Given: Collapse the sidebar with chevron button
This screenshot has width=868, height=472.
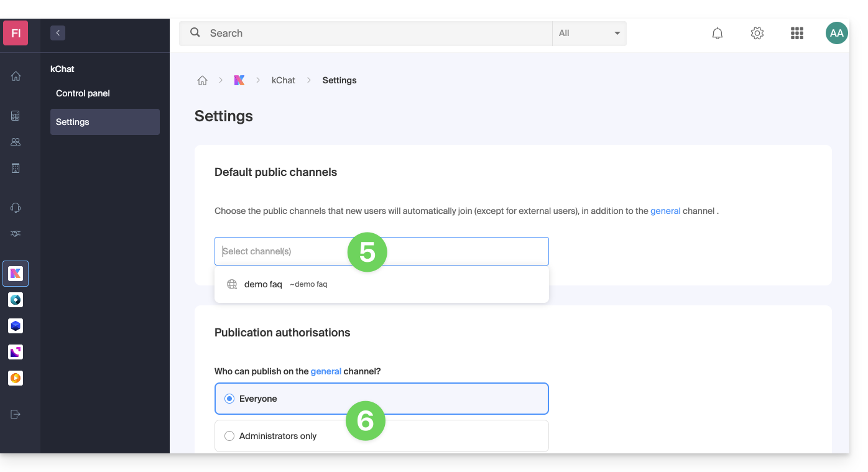Looking at the screenshot, I should (58, 33).
